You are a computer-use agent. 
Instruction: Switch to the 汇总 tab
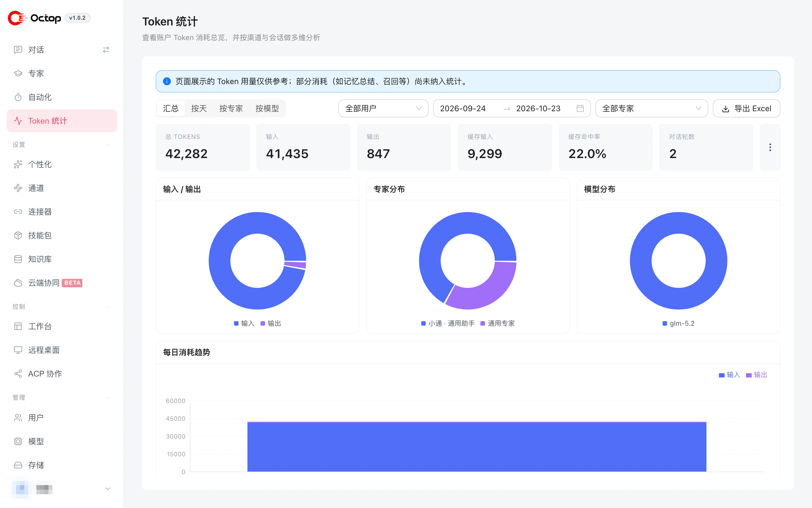point(171,109)
